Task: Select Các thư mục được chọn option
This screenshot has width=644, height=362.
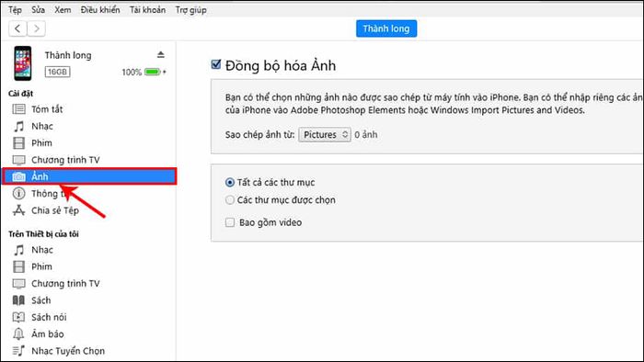Action: (x=230, y=200)
